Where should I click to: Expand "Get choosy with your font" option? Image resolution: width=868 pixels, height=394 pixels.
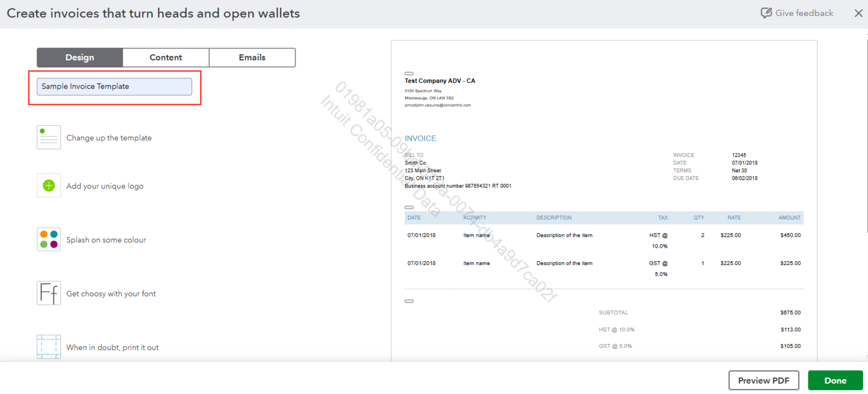coord(111,294)
